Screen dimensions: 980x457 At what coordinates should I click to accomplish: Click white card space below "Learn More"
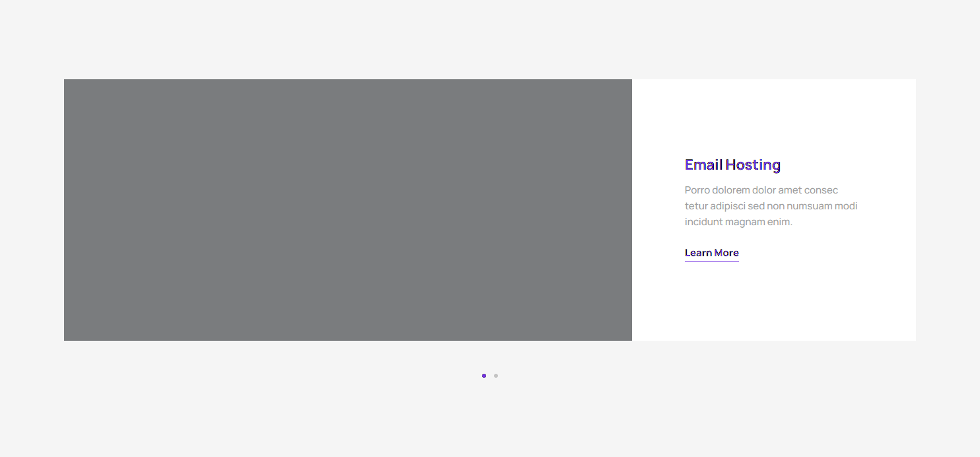point(773,304)
